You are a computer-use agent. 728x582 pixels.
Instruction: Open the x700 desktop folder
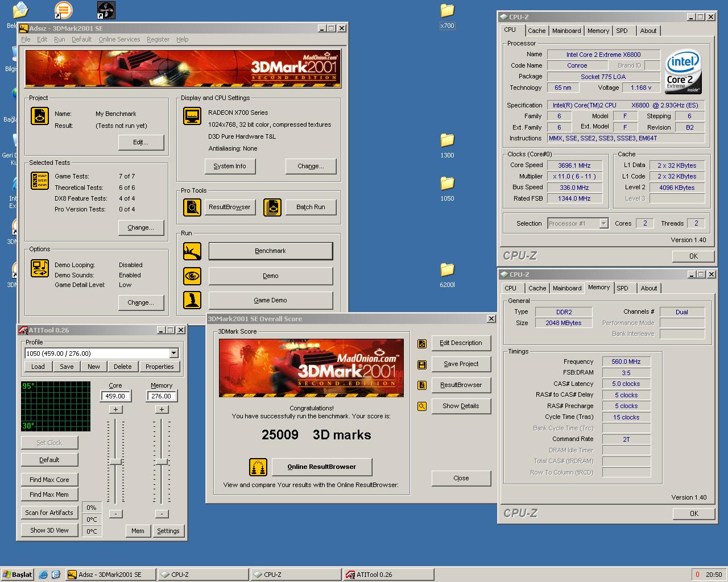448,16
